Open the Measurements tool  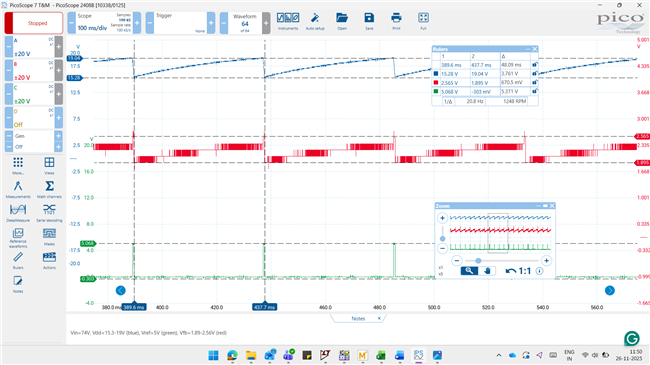point(18,189)
